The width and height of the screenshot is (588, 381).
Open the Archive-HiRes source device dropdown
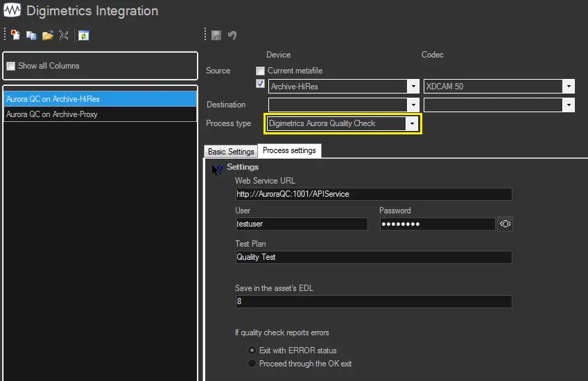pyautogui.click(x=413, y=87)
